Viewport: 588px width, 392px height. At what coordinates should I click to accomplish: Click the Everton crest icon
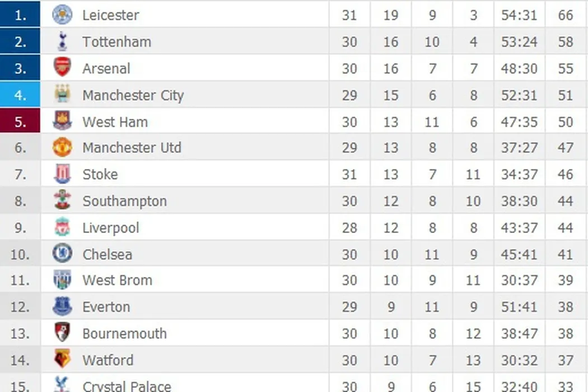point(62,307)
